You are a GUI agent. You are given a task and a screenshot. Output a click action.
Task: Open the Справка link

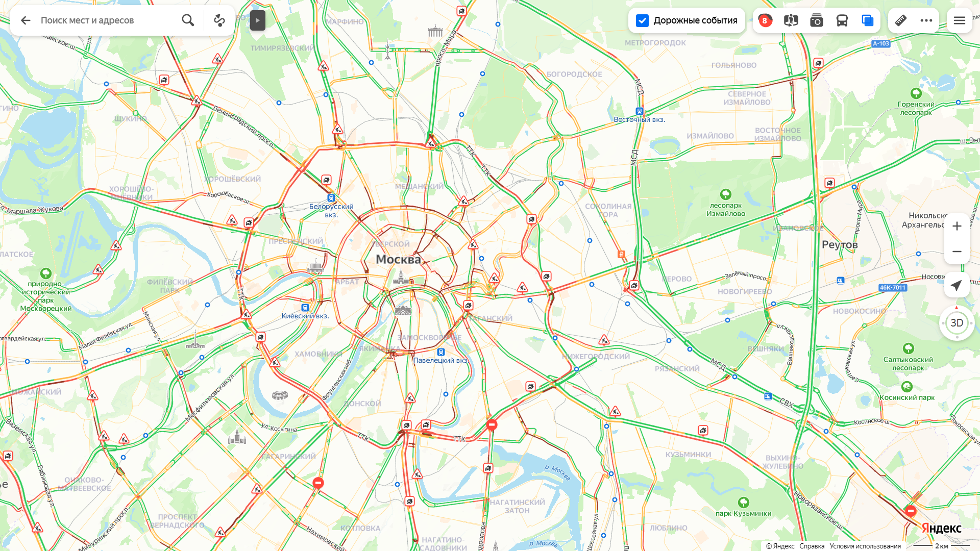click(x=812, y=546)
